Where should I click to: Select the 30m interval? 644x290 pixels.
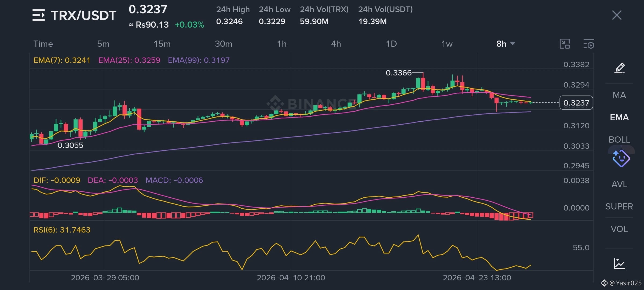pyautogui.click(x=224, y=44)
